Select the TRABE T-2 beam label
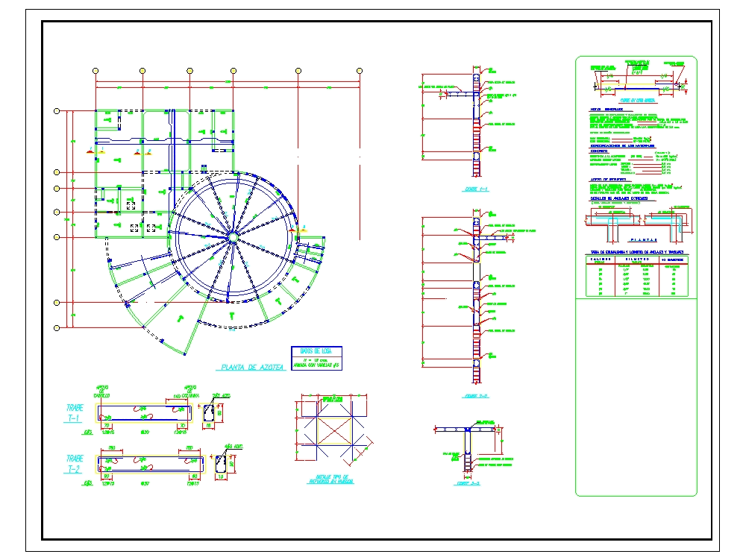Viewport: 746px width, 560px height. (72, 461)
